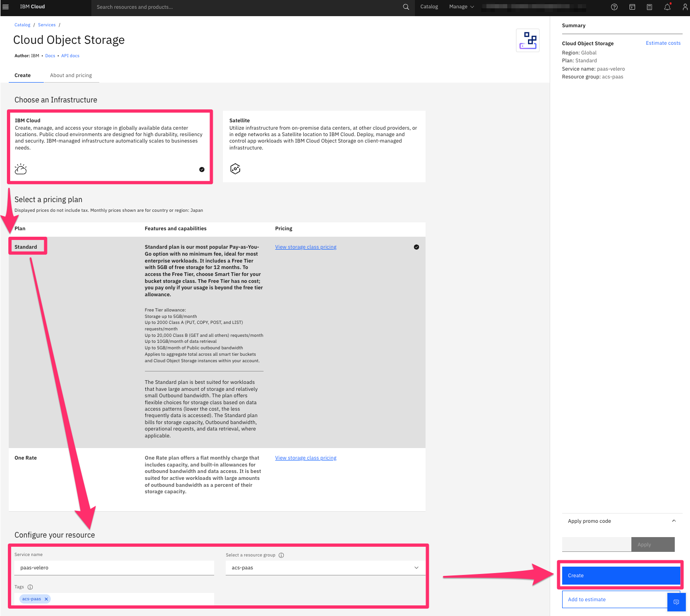
Task: Select the IBM Cloud infrastructure tile
Action: (110, 147)
